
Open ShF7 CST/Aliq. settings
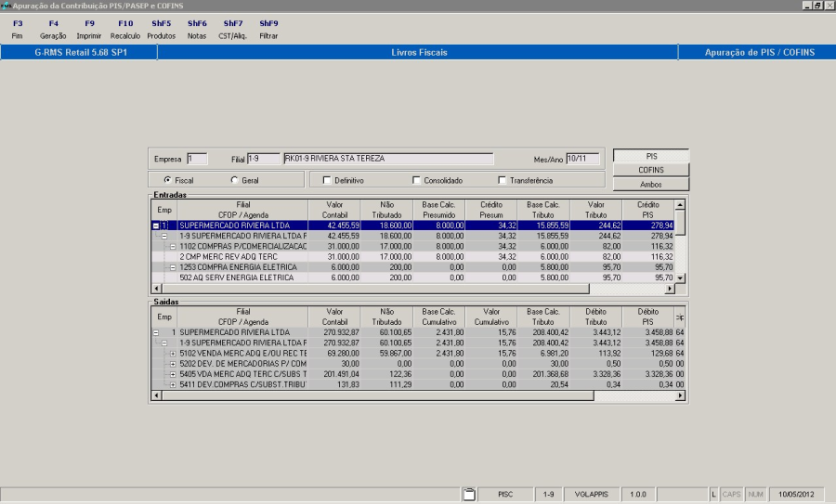click(233, 29)
